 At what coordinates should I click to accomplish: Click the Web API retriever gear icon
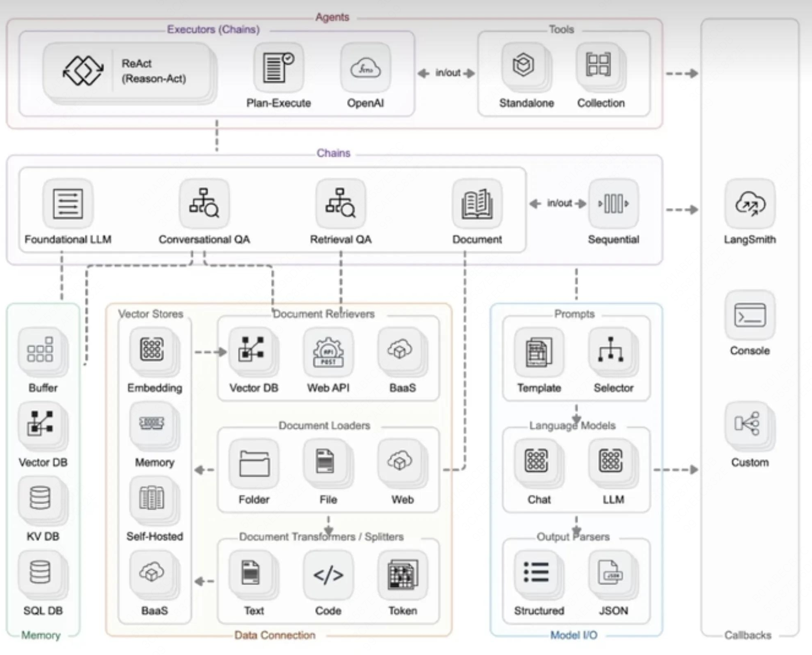(328, 352)
